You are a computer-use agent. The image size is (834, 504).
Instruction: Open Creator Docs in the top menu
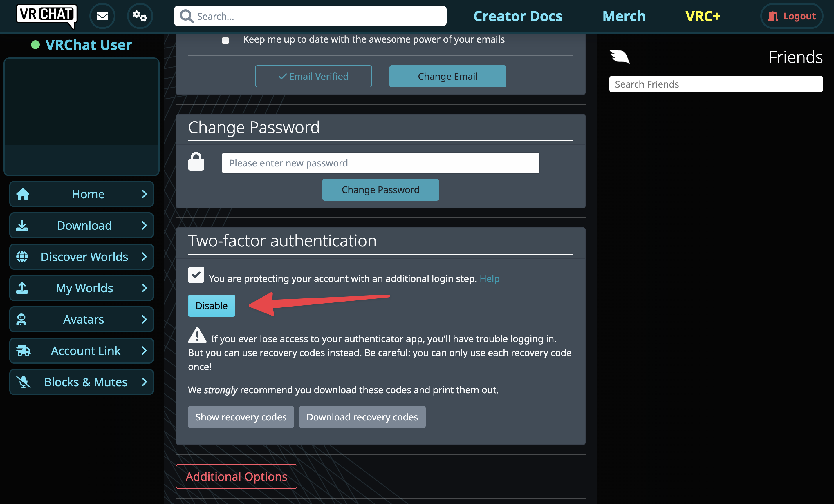click(x=518, y=16)
